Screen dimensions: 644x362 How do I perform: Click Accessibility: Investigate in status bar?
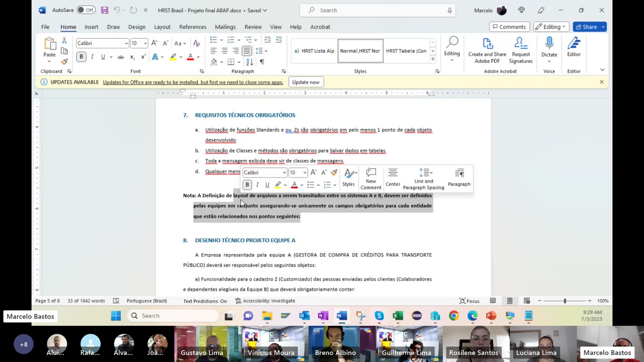[265, 301]
